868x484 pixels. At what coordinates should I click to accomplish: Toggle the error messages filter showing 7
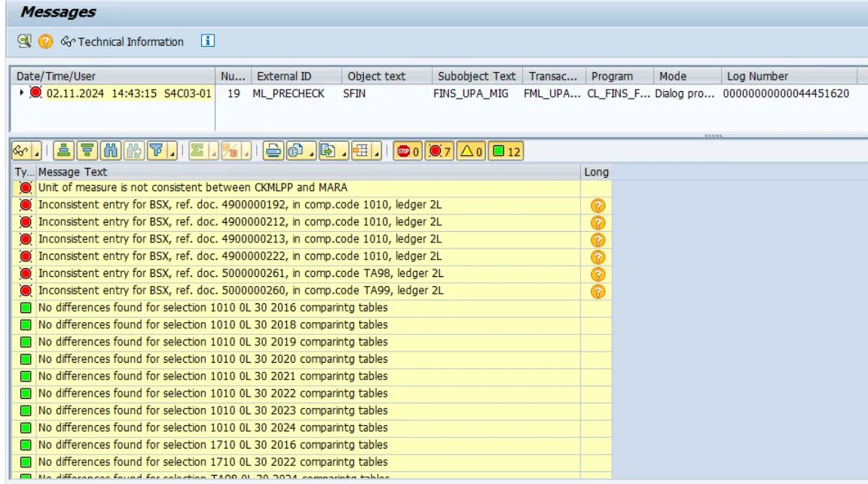[x=439, y=151]
